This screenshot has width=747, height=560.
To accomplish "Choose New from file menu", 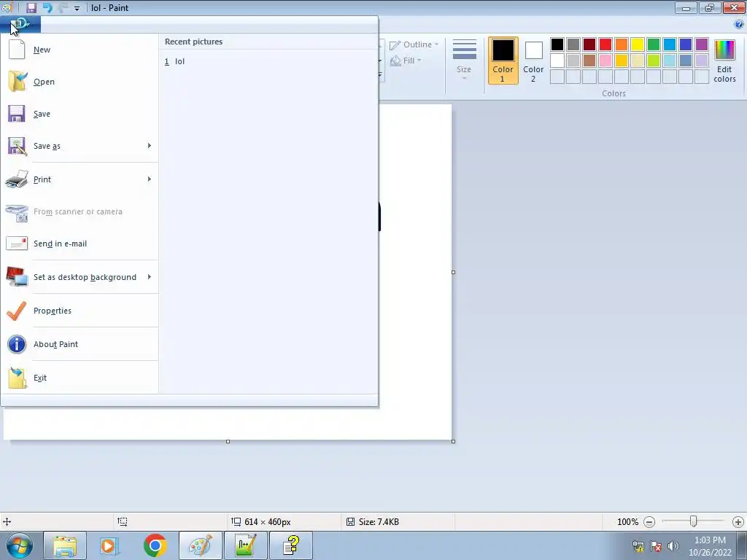I will (80, 50).
